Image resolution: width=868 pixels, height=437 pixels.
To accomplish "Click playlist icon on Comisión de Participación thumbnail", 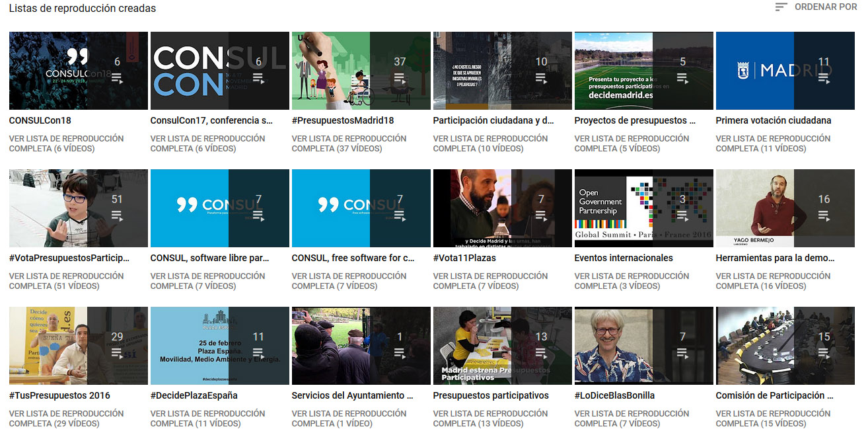I will 824,353.
